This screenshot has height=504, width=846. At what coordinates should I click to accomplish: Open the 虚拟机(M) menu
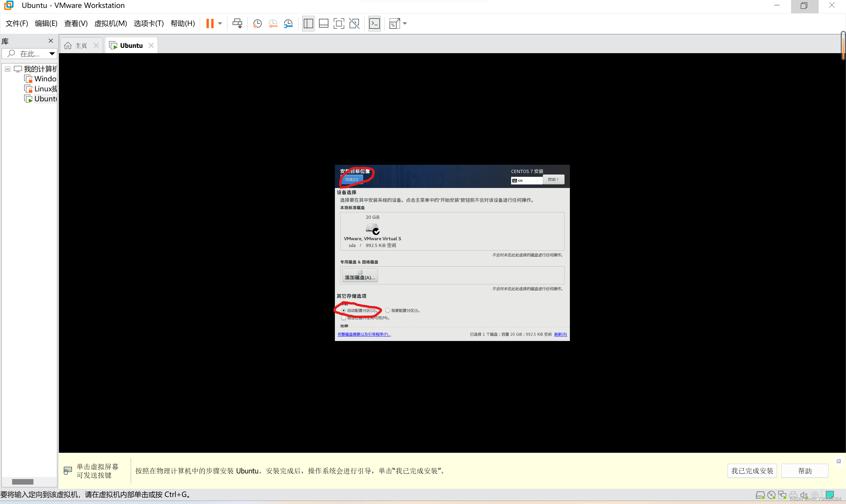110,23
